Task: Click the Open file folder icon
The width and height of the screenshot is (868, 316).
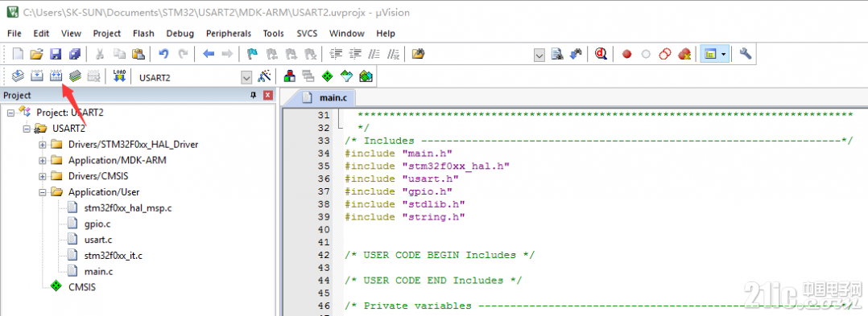Action: click(x=36, y=54)
